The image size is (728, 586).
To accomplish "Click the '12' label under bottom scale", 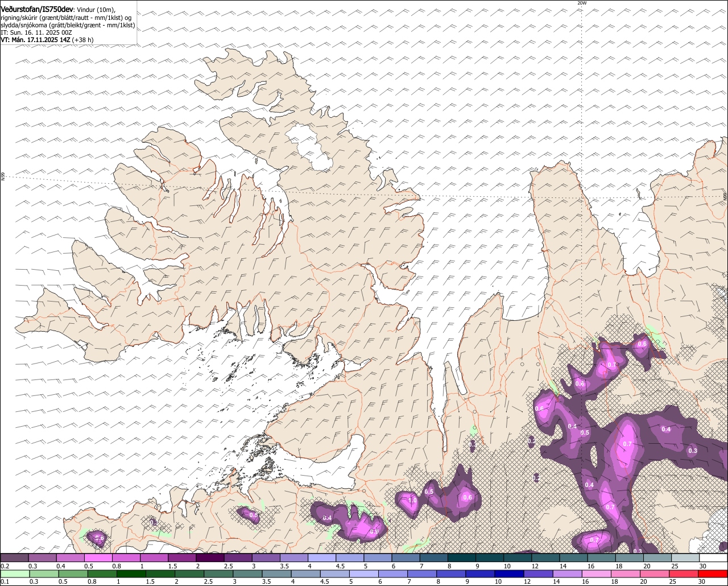I will coord(528,581).
